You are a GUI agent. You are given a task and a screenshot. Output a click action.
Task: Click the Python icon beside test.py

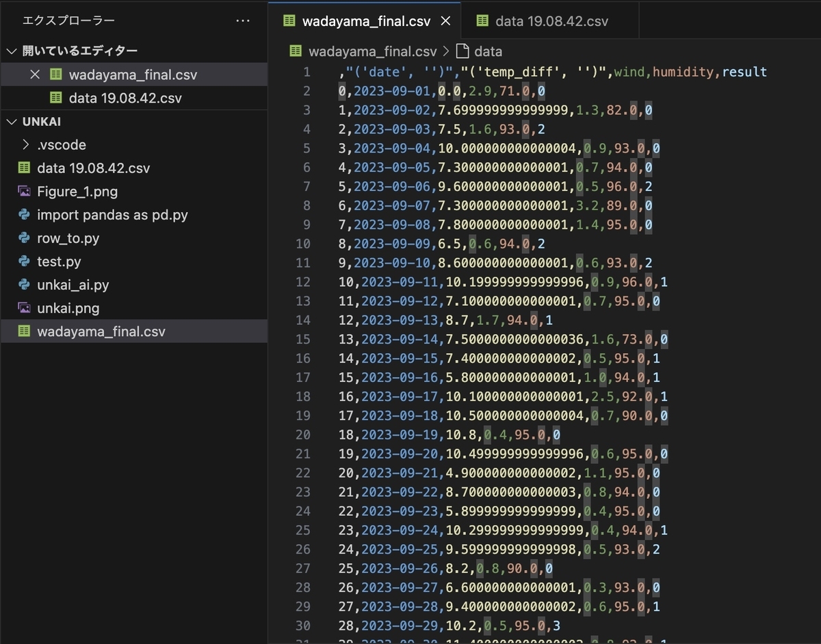(24, 261)
